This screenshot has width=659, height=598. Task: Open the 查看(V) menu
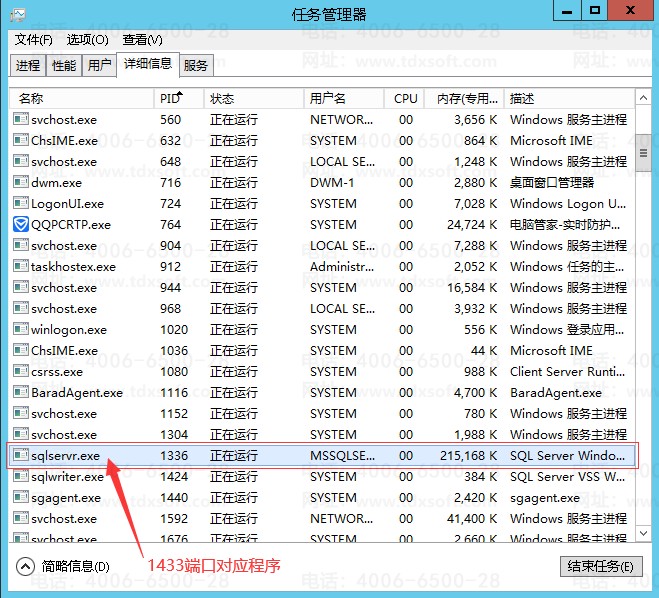point(142,40)
